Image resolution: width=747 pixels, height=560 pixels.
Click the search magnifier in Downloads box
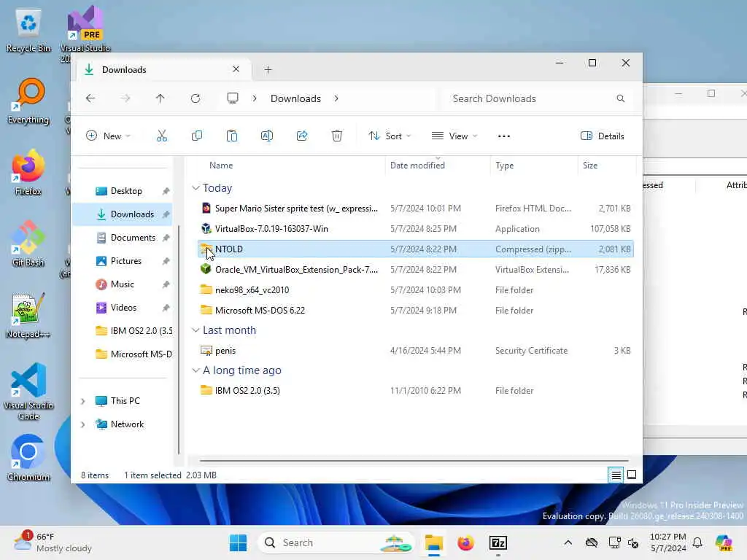[620, 98]
